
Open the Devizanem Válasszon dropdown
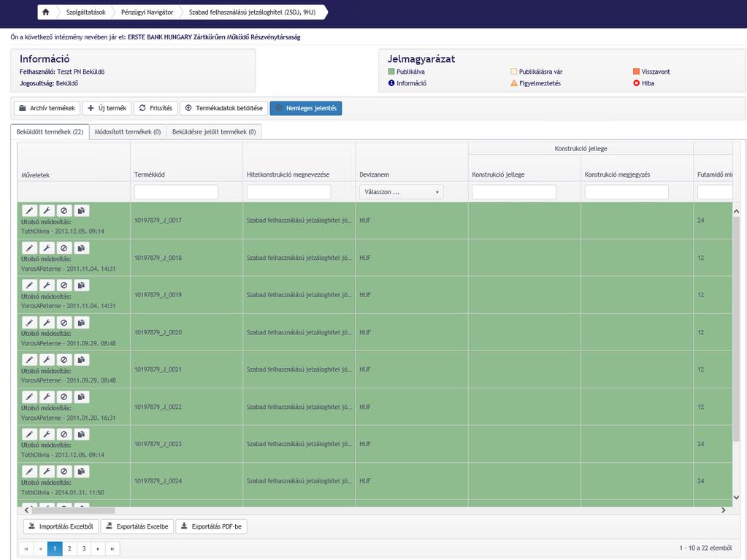[401, 192]
